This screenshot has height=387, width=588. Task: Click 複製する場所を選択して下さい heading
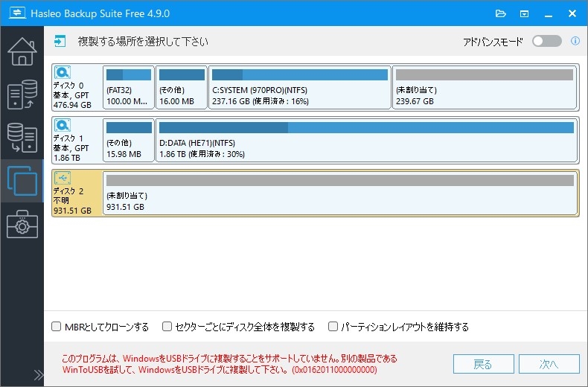click(143, 41)
